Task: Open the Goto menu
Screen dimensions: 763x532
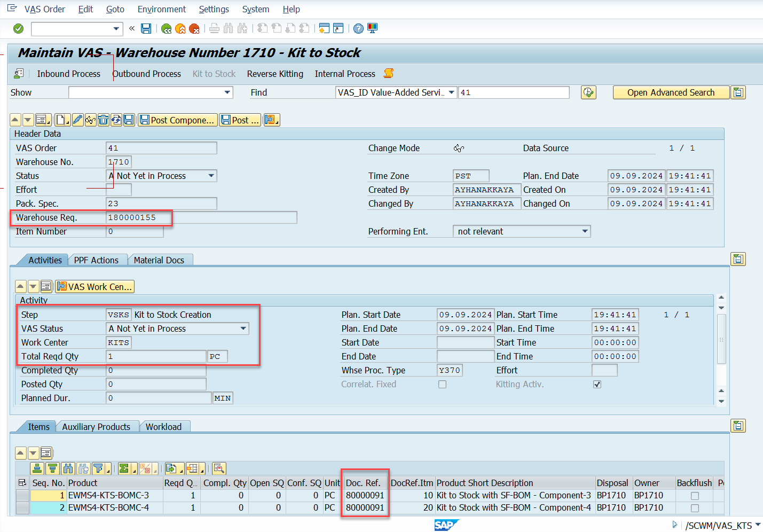Action: click(x=115, y=9)
